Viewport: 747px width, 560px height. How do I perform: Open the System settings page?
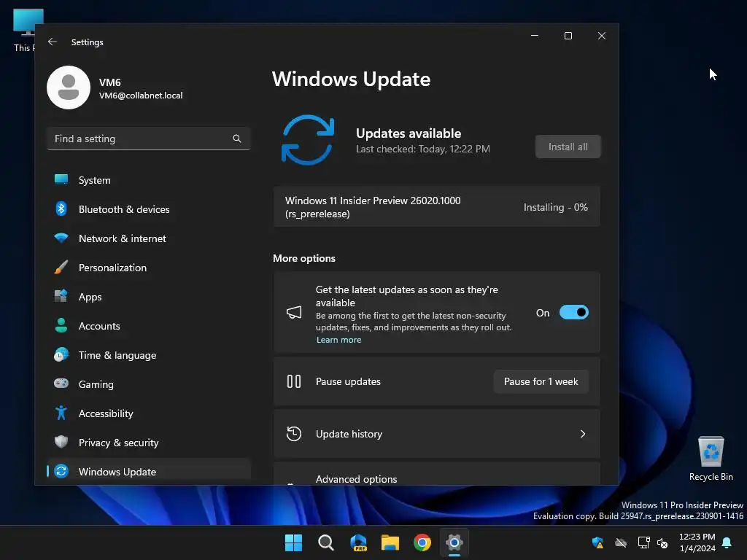pos(149,180)
